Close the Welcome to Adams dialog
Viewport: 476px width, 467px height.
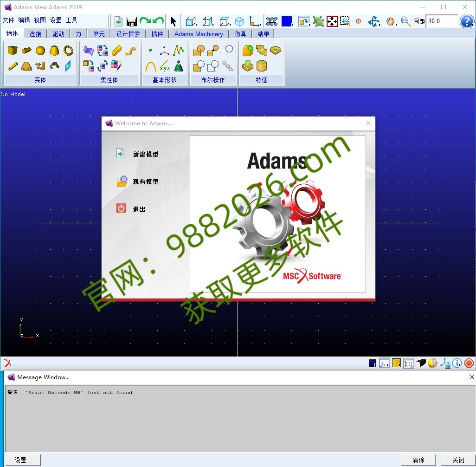click(368, 123)
